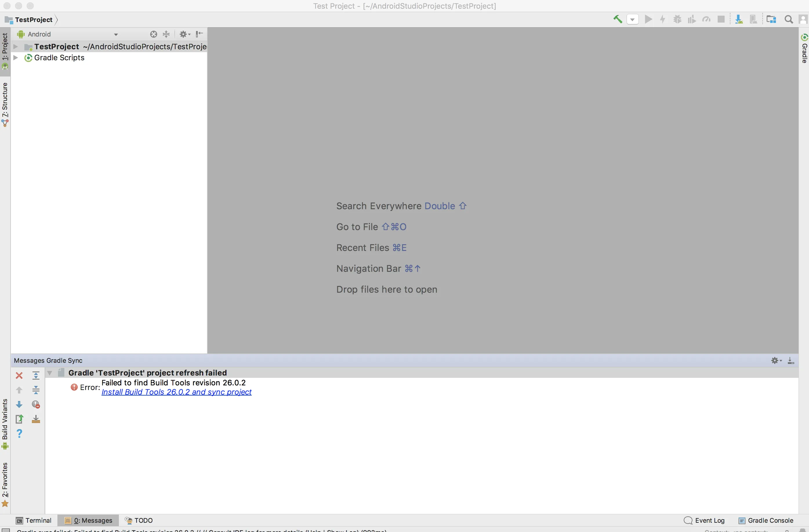Viewport: 809px width, 532px height.
Task: Toggle Autoscroll to Source download-tray icon
Action: [x=36, y=419]
